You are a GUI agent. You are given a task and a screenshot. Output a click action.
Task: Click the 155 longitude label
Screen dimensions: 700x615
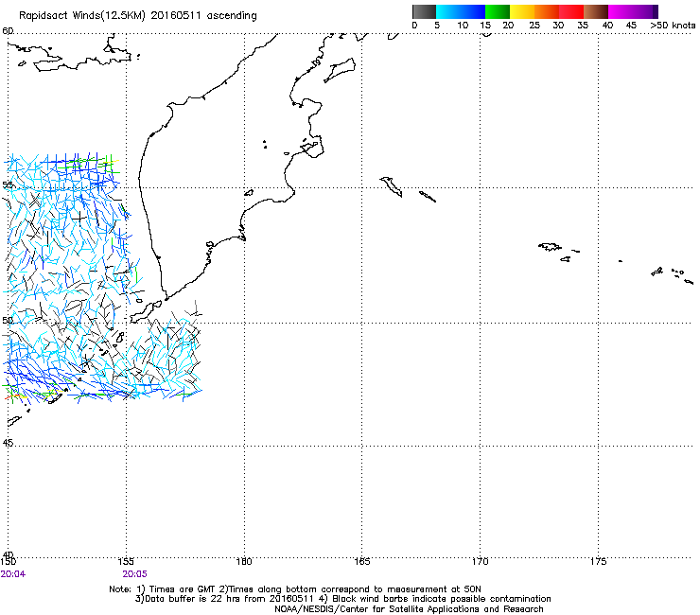click(x=127, y=561)
